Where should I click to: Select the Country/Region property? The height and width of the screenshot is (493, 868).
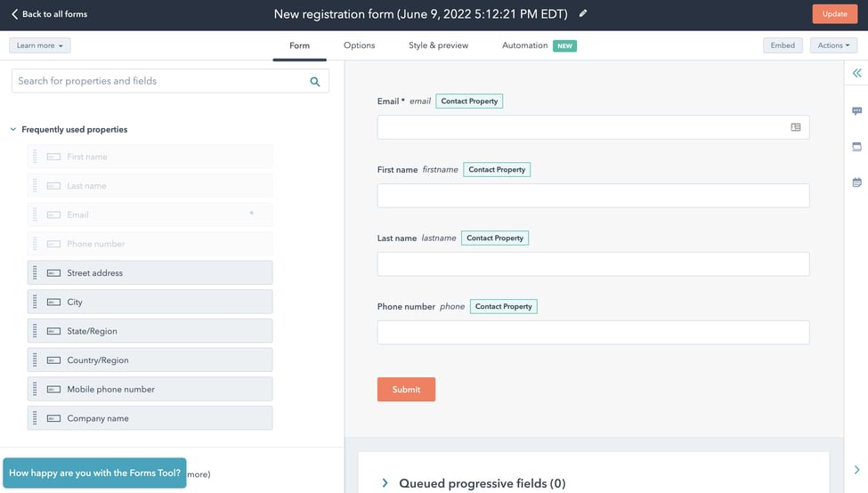click(150, 360)
